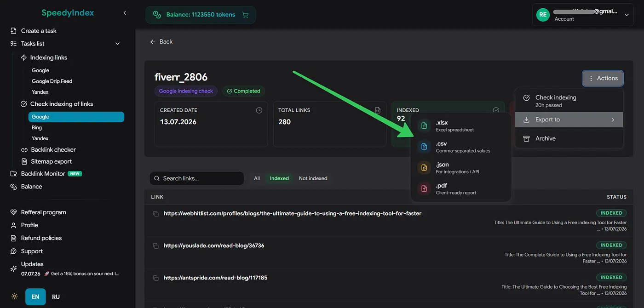
Task: Go Back to the tasks list
Action: click(161, 42)
